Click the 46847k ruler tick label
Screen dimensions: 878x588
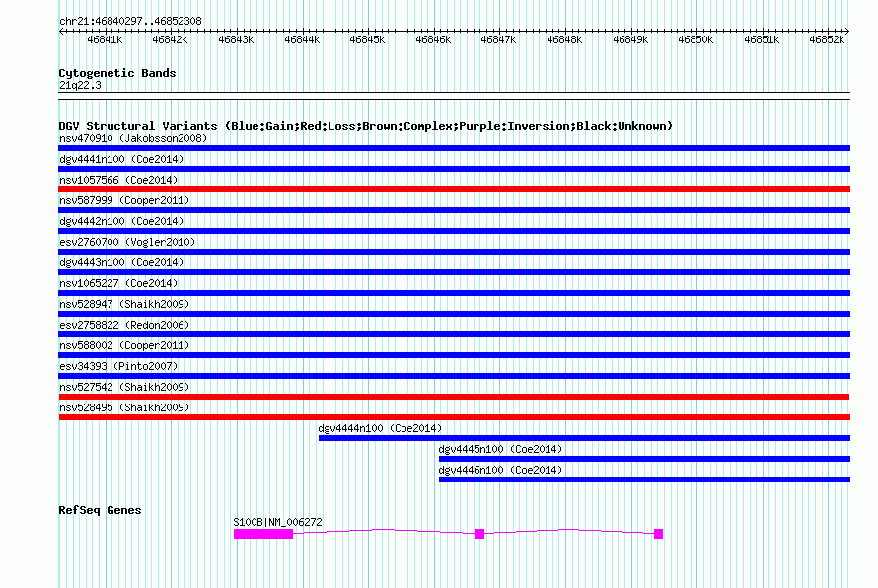[x=498, y=39]
